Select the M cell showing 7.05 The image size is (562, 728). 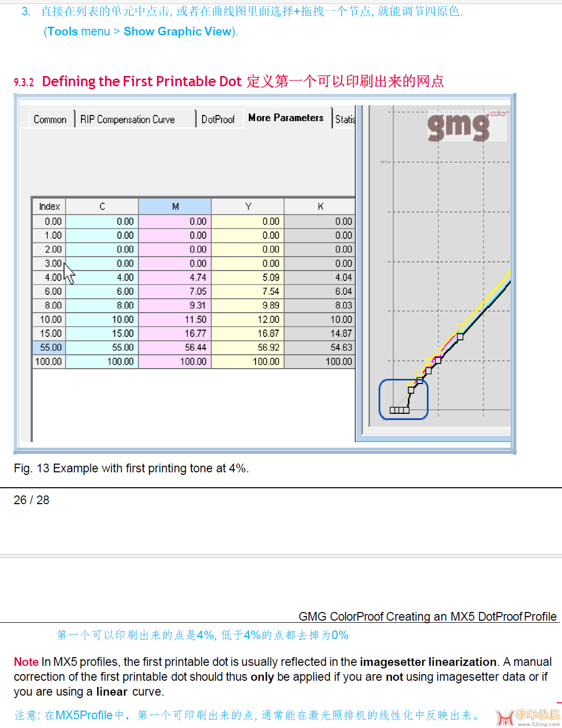pos(175,291)
